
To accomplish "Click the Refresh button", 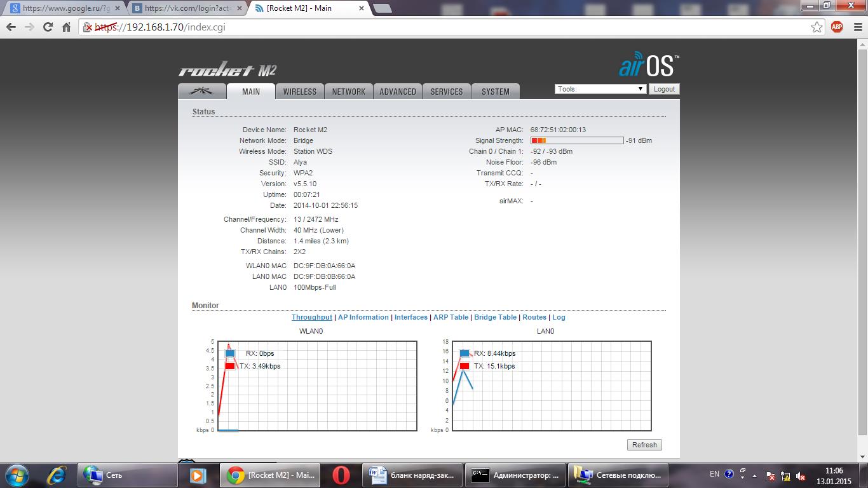I will pos(644,445).
